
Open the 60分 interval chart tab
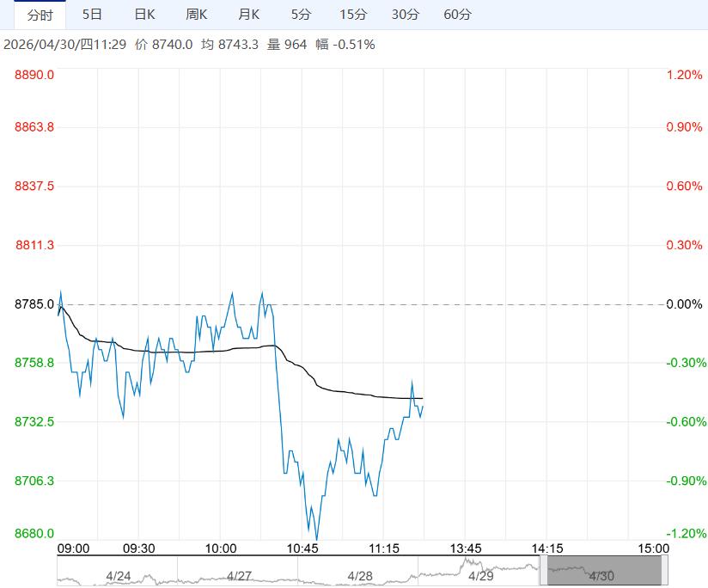click(458, 15)
